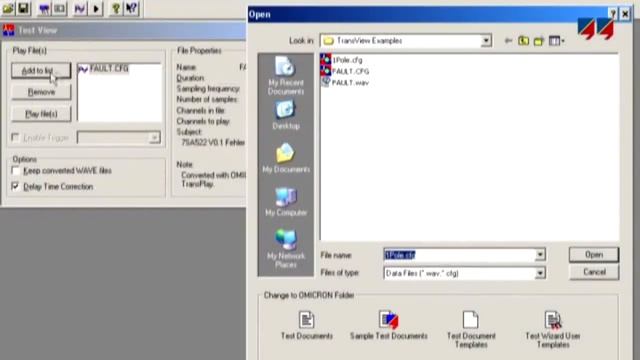Screen dimensions: 640x360
Task: Open the View Menu icon in Open dialog
Action: point(556,40)
